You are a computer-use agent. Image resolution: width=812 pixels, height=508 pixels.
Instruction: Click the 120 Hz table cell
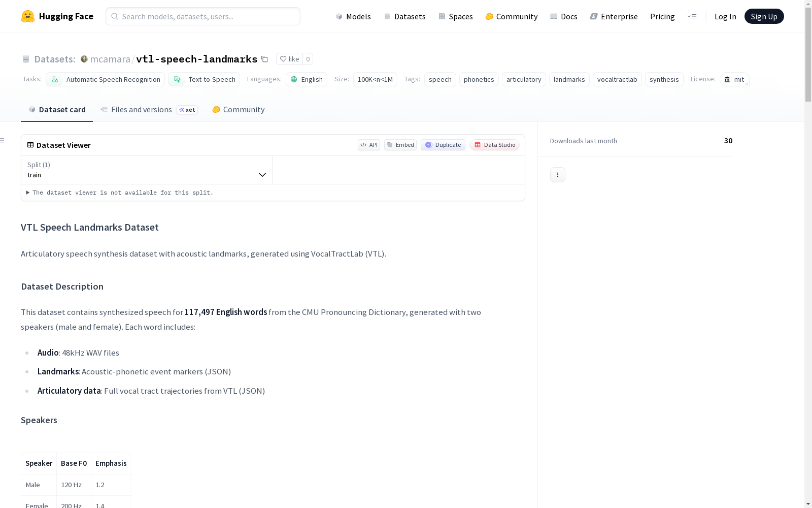(74, 485)
